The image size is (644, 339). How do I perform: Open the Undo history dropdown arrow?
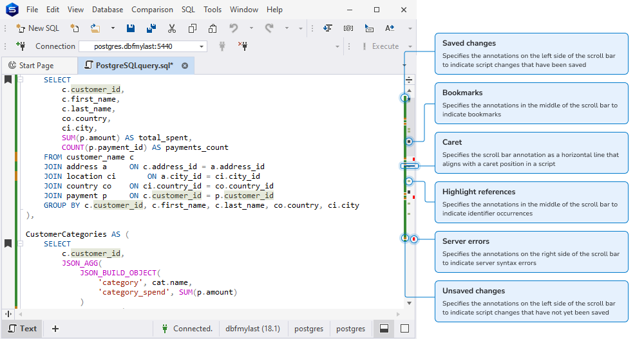tap(251, 28)
